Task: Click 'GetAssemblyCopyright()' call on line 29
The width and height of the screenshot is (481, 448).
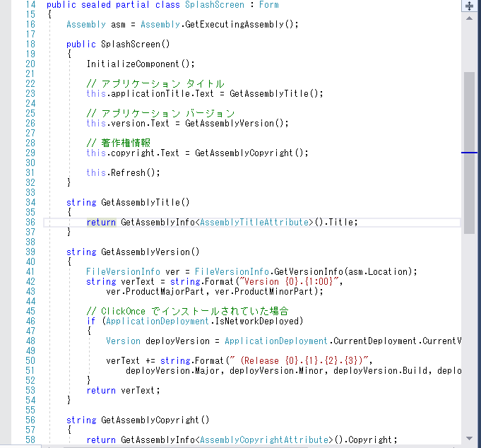Action: click(x=249, y=153)
